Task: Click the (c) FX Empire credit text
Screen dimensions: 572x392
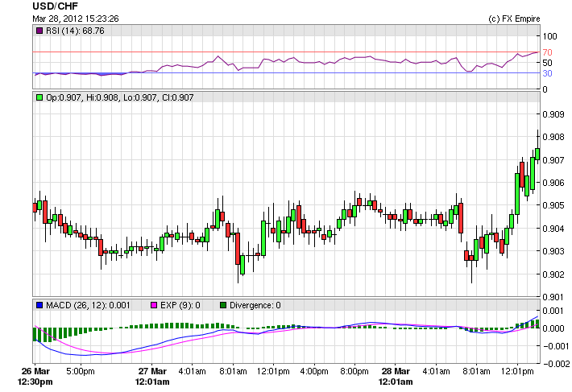Action: [x=516, y=18]
